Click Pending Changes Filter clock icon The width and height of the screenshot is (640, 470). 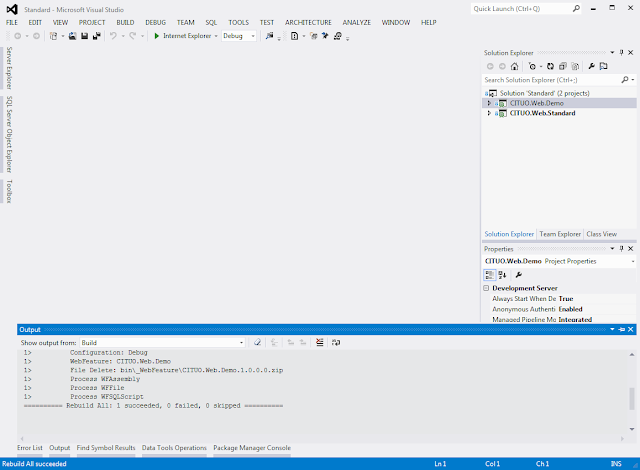532,66
